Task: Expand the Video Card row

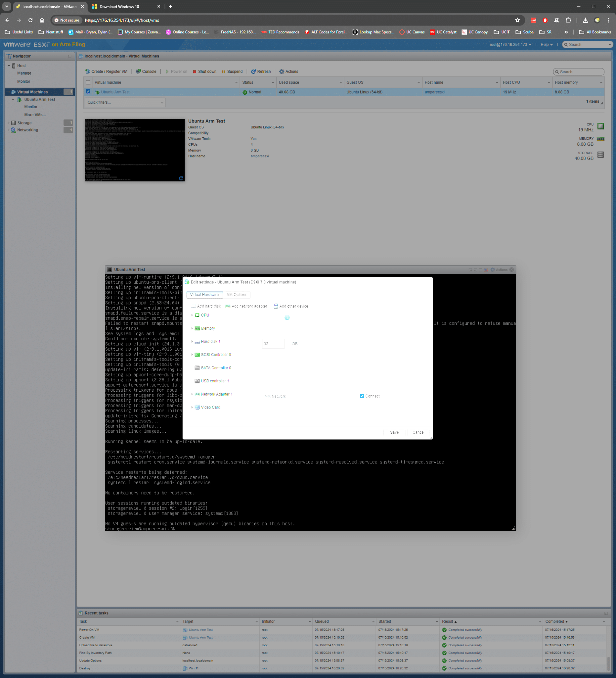Action: click(192, 407)
